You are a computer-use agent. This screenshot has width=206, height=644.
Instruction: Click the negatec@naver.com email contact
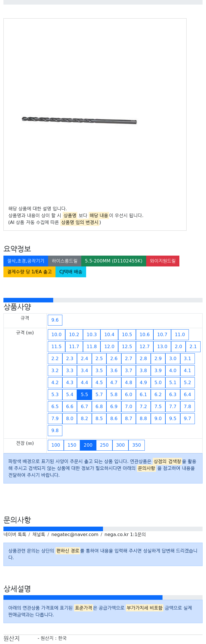point(75,535)
